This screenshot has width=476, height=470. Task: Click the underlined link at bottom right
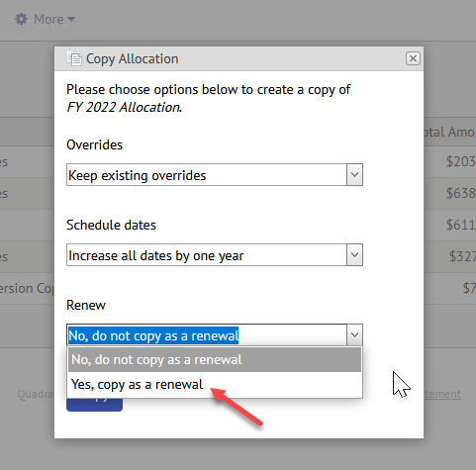[442, 394]
